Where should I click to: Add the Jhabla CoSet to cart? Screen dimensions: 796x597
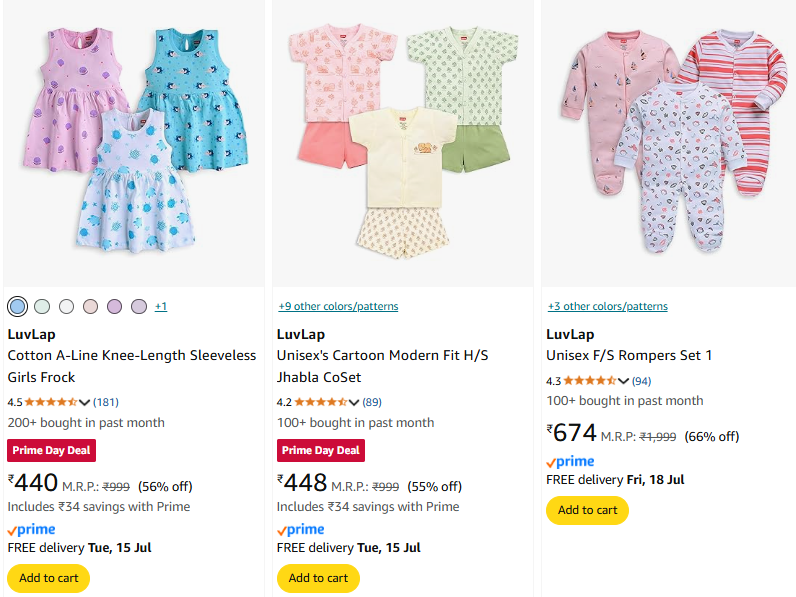click(x=318, y=578)
